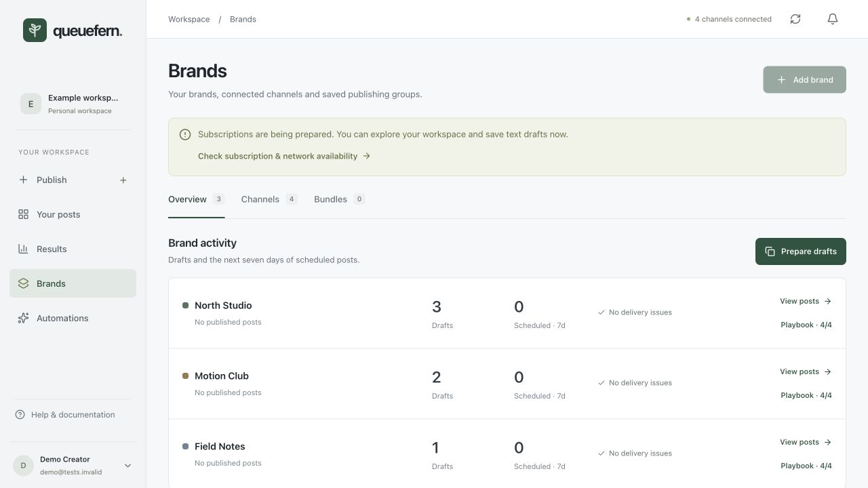Select Brands in the sidebar
Image resolution: width=868 pixels, height=488 pixels.
pos(73,283)
